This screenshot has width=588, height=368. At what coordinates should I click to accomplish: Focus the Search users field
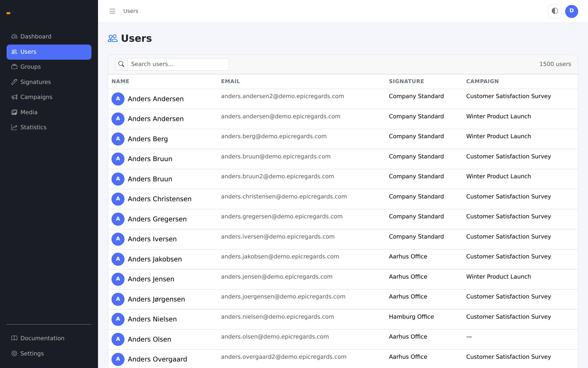tap(178, 64)
